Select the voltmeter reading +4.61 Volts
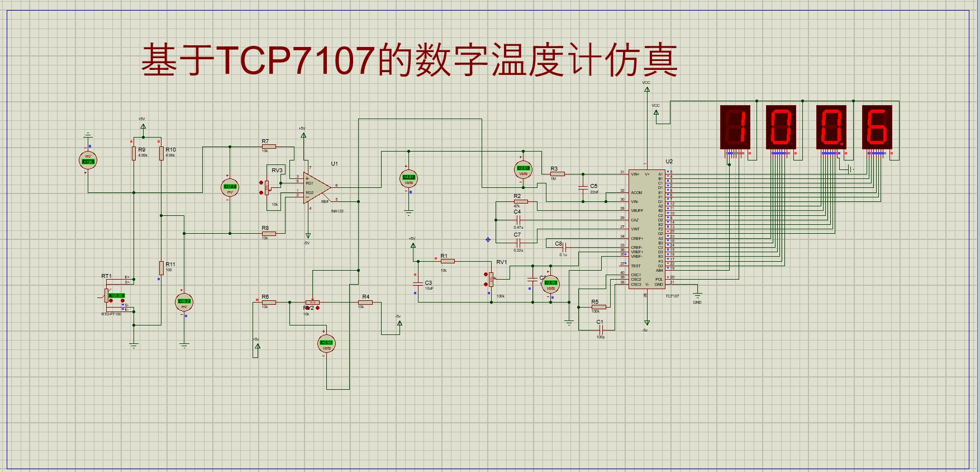Viewport: 980px width, 472px height. pos(408,179)
